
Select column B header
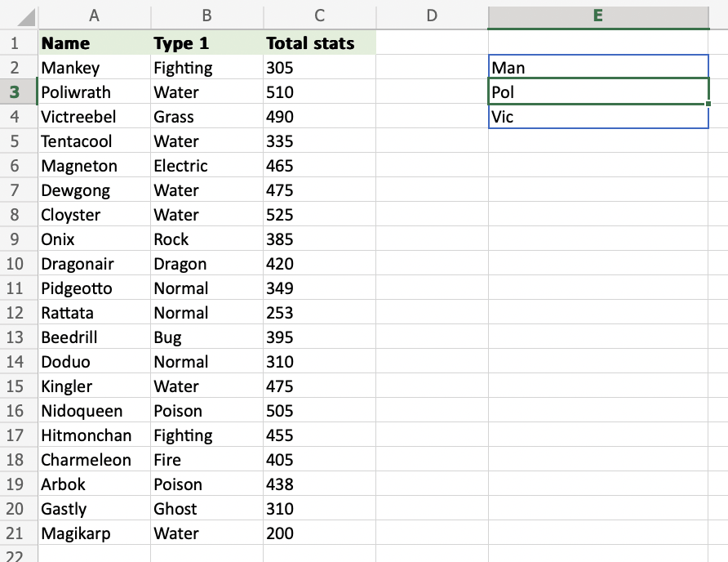click(206, 15)
